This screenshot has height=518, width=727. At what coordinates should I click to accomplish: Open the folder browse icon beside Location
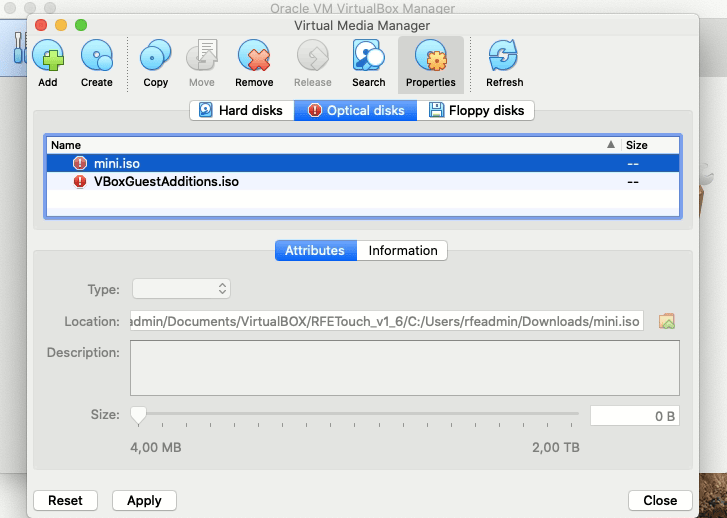point(667,321)
